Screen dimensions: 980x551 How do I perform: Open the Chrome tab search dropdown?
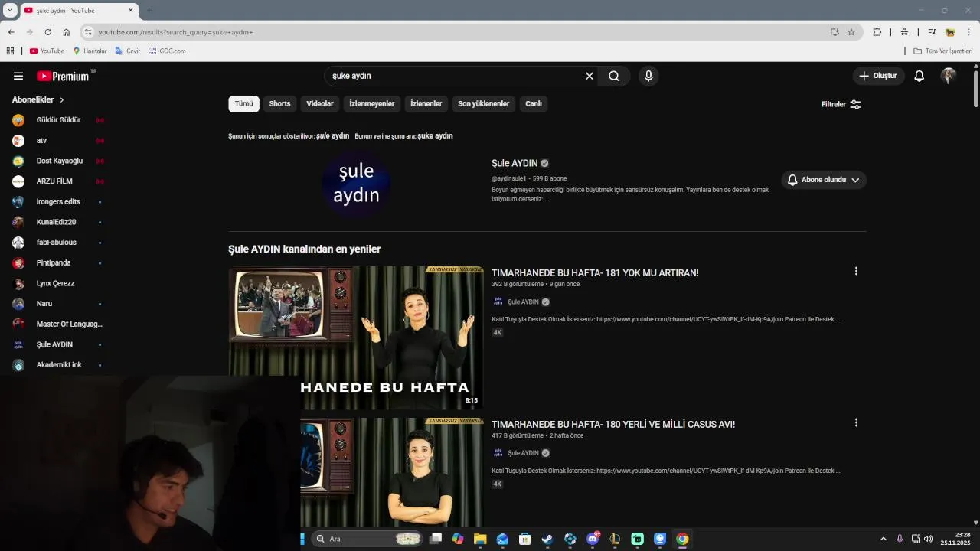coord(10,10)
